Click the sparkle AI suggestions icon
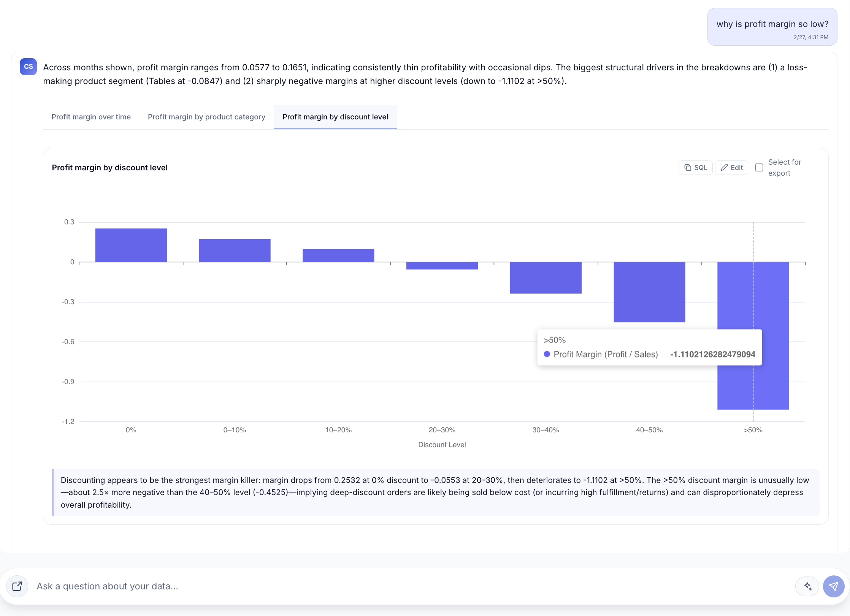This screenshot has width=850, height=616. point(807,586)
